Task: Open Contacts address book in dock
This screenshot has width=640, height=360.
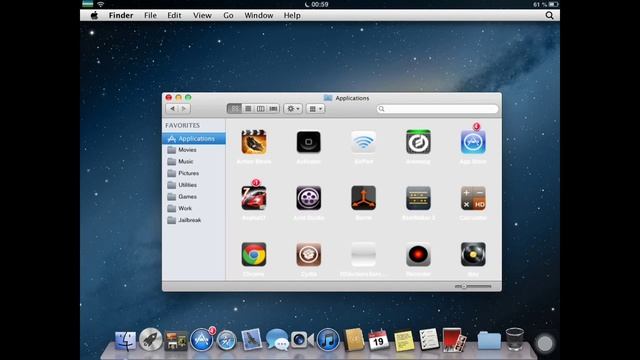Action: [x=353, y=340]
